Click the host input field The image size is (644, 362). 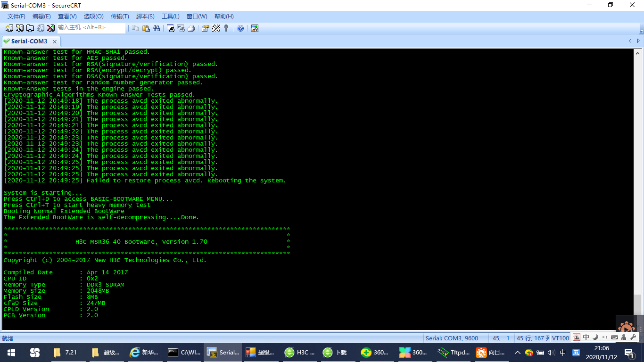[91, 28]
